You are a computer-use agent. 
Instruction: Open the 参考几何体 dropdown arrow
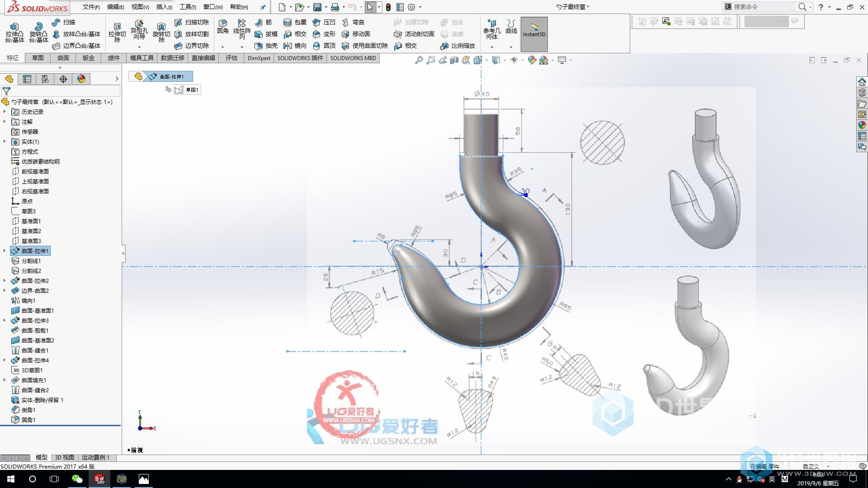pyautogui.click(x=492, y=47)
